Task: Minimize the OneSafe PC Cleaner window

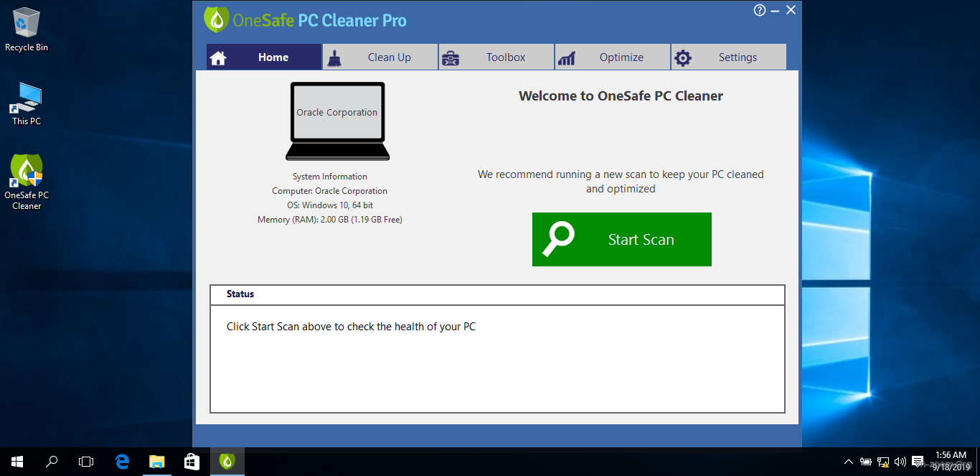Action: (x=776, y=10)
